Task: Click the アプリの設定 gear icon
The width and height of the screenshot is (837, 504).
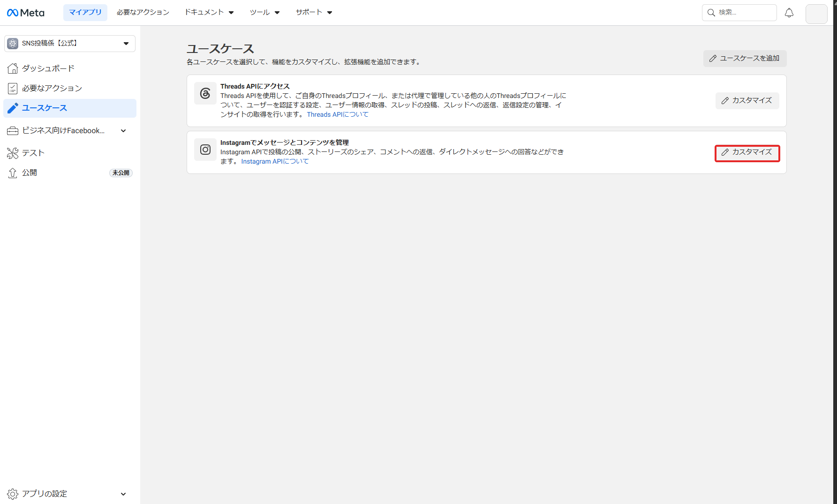Action: (x=13, y=494)
